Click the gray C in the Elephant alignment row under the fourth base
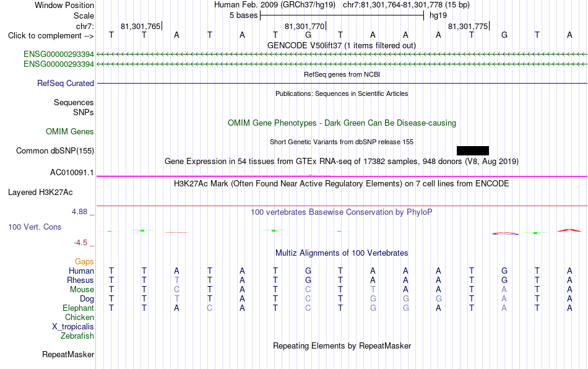The height and width of the screenshot is (369, 588). click(210, 308)
